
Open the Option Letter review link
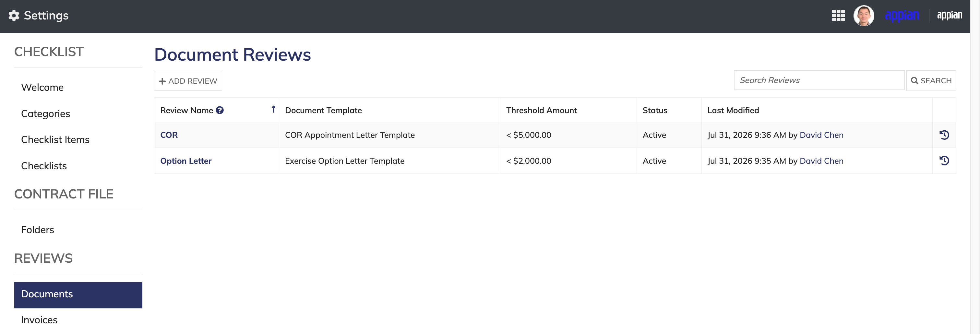[185, 161]
